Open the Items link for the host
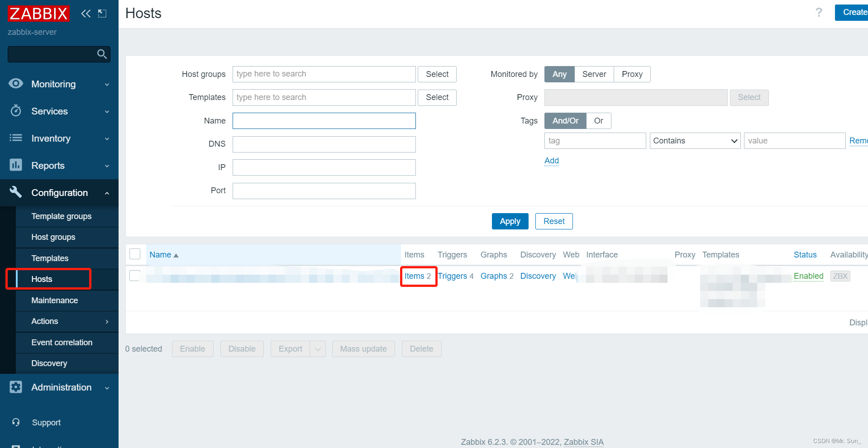 pos(414,276)
